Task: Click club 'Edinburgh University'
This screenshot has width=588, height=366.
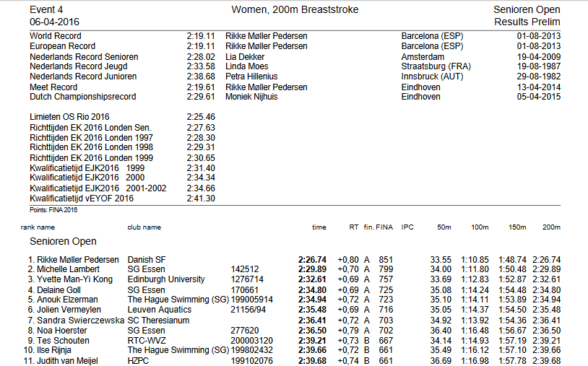Action: click(166, 279)
